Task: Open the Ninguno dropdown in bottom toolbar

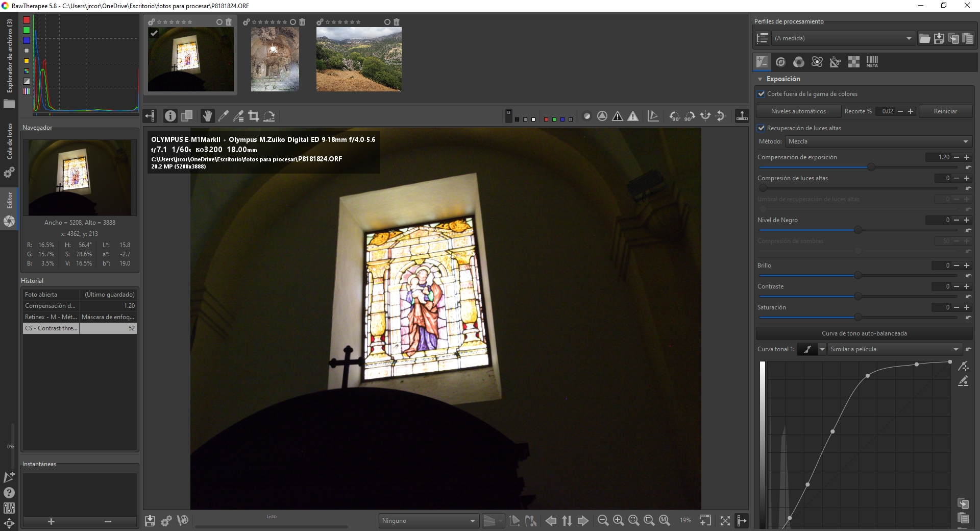Action: (x=429, y=521)
